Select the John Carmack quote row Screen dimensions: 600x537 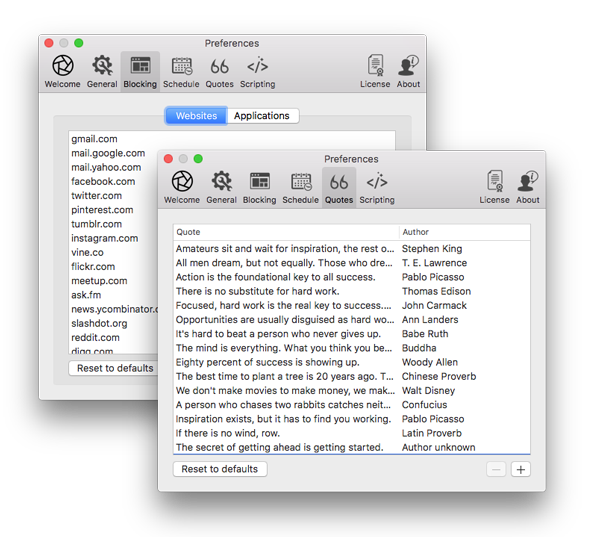[x=352, y=305]
